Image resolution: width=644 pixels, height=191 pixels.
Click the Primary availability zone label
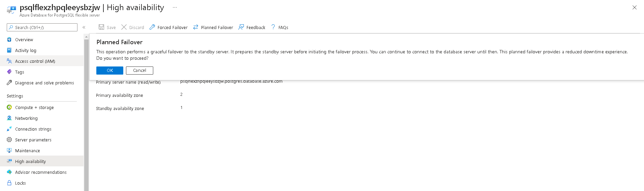pyautogui.click(x=120, y=95)
